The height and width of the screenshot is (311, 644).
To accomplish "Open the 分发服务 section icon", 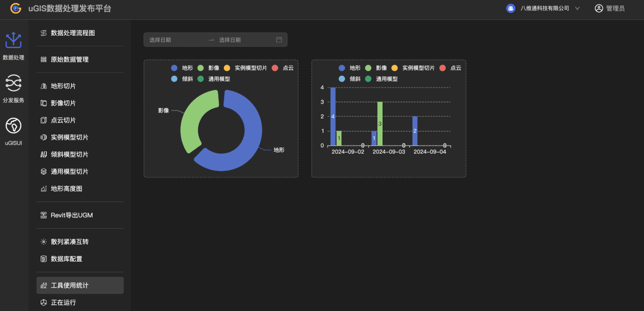I will click(13, 82).
